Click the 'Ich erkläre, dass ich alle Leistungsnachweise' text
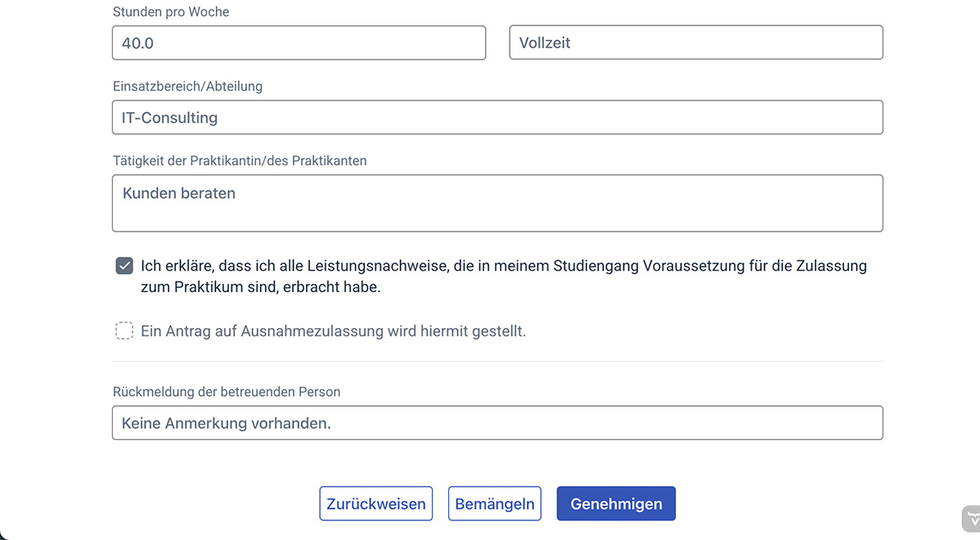 [503, 266]
